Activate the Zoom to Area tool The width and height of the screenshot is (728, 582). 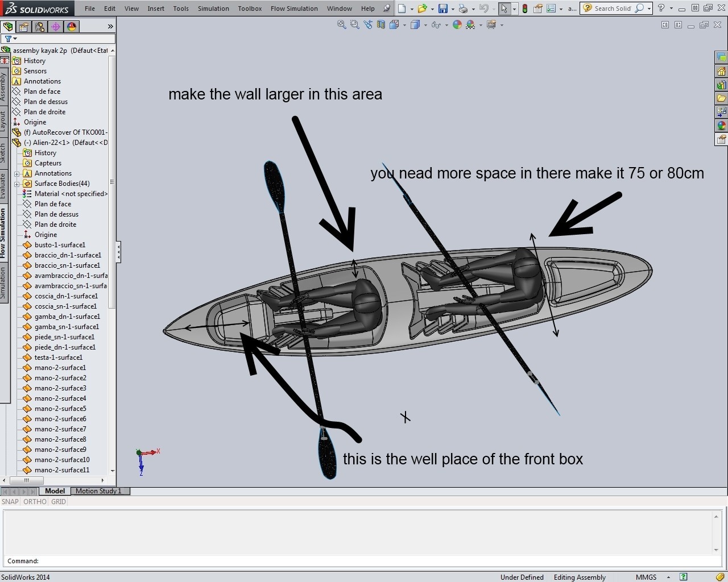point(354,24)
